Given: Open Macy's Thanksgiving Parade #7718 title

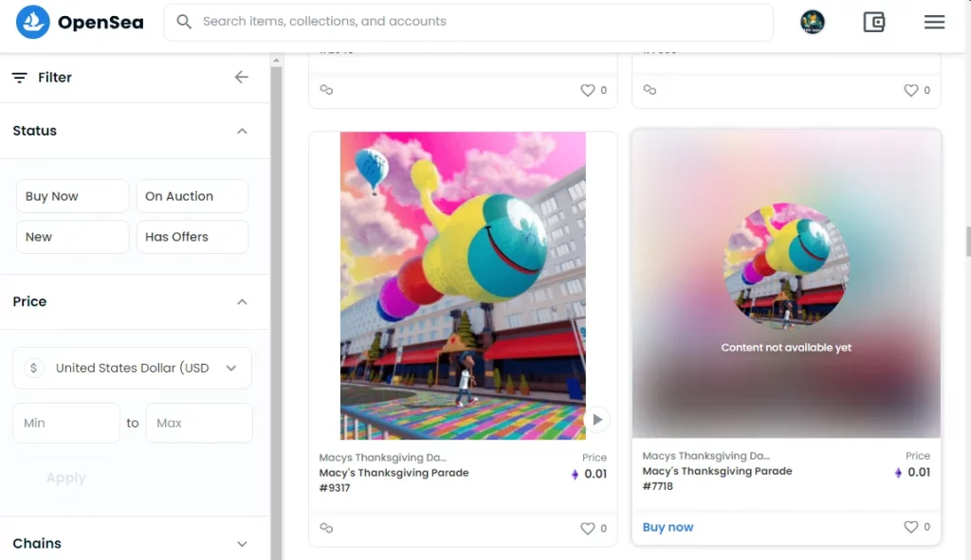Looking at the screenshot, I should 717,479.
